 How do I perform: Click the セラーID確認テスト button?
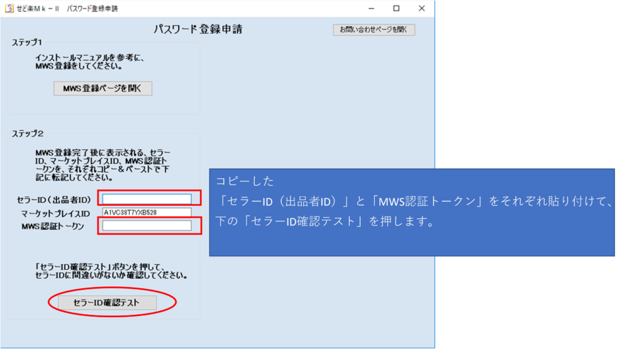pos(107,303)
